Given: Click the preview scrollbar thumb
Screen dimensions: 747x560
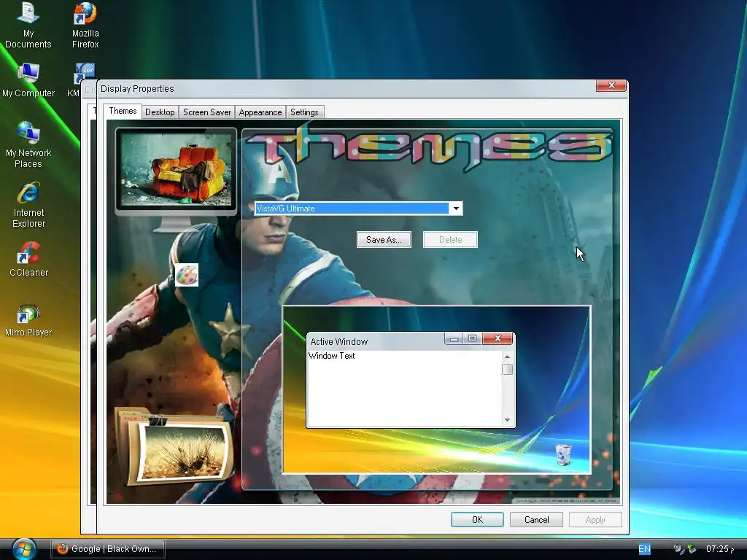Looking at the screenshot, I should (x=508, y=370).
